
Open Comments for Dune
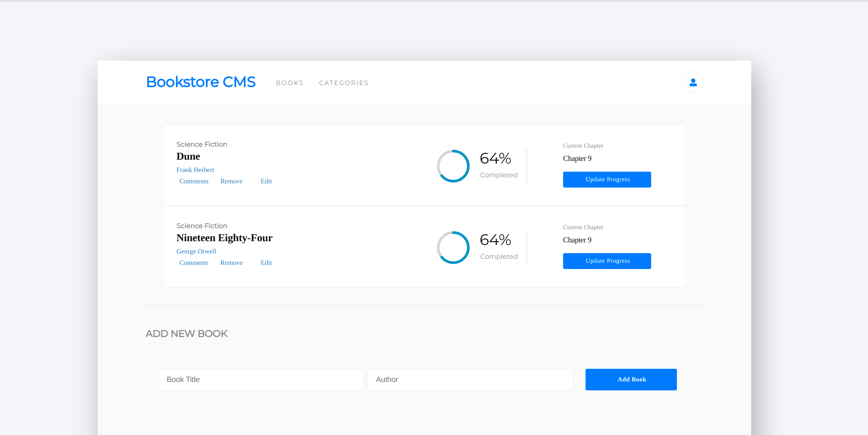194,181
